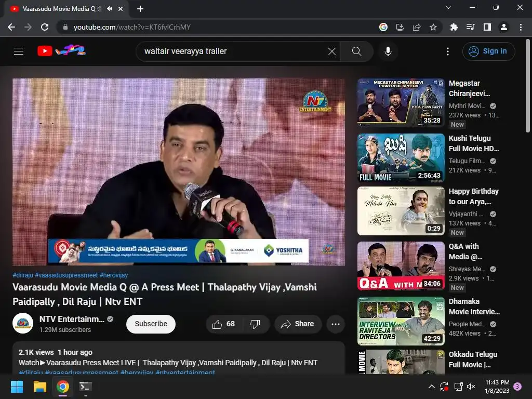This screenshot has width=532, height=399.
Task: Click Sign in button
Action: pos(488,51)
